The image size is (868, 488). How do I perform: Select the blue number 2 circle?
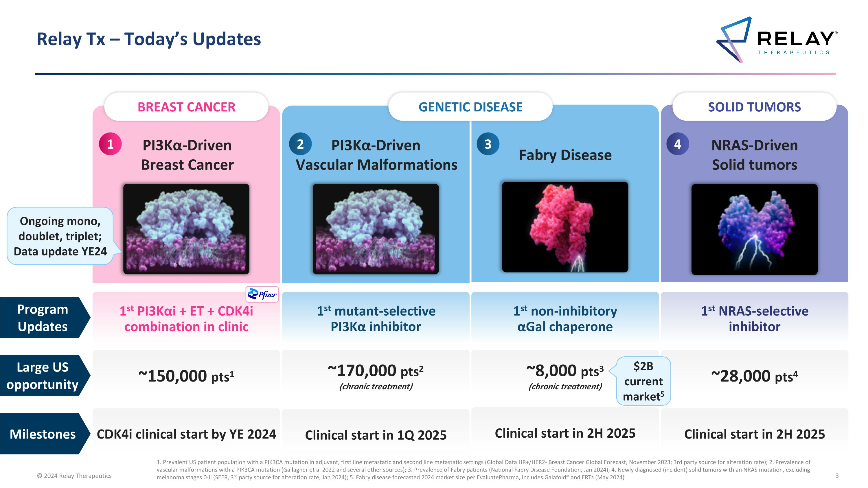coord(300,144)
